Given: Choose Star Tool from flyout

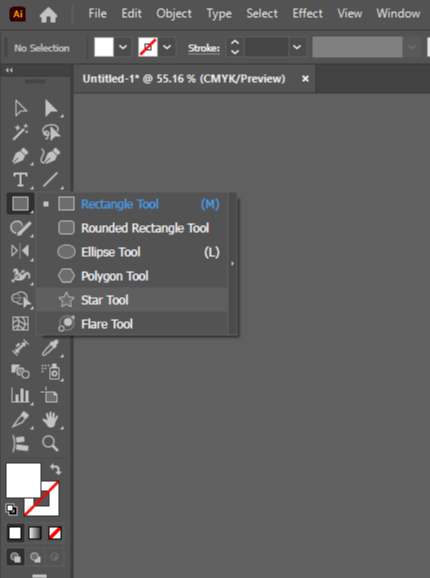Looking at the screenshot, I should [133, 300].
